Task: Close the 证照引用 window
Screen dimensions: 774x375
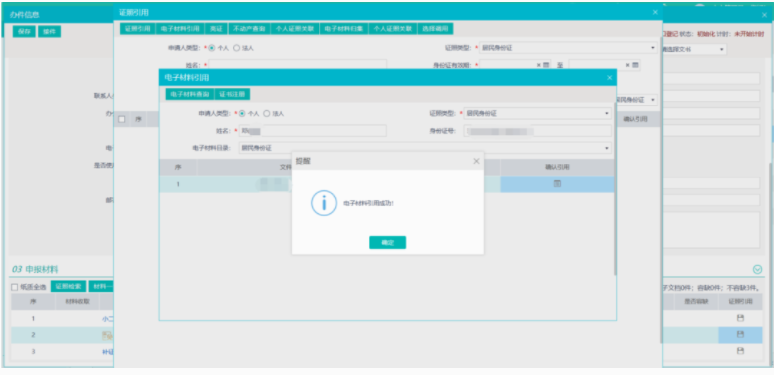Action: click(655, 12)
